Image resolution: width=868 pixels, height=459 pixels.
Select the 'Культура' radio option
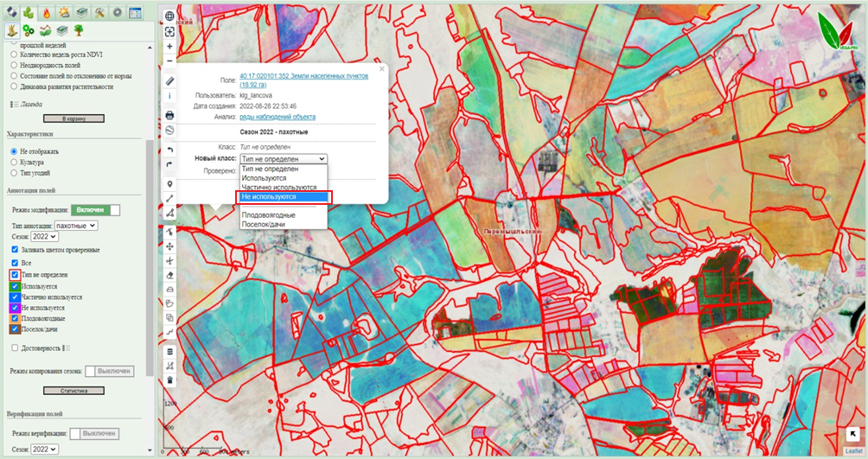coord(13,162)
